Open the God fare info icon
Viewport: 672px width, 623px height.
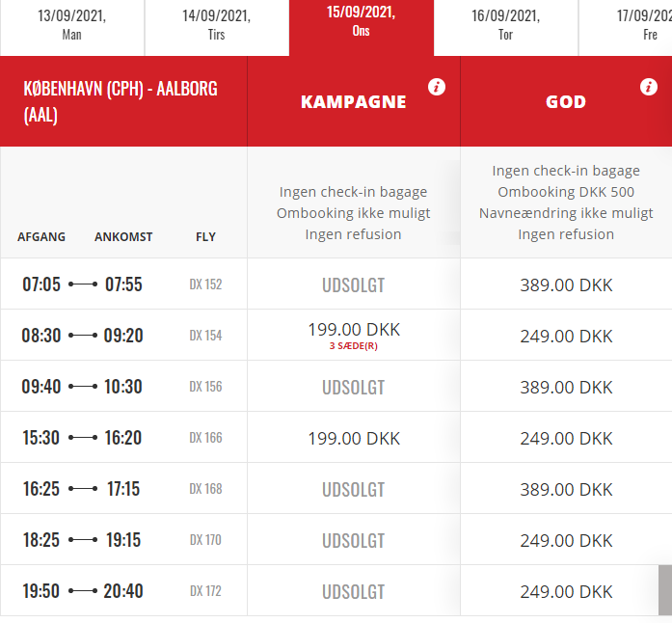[649, 87]
